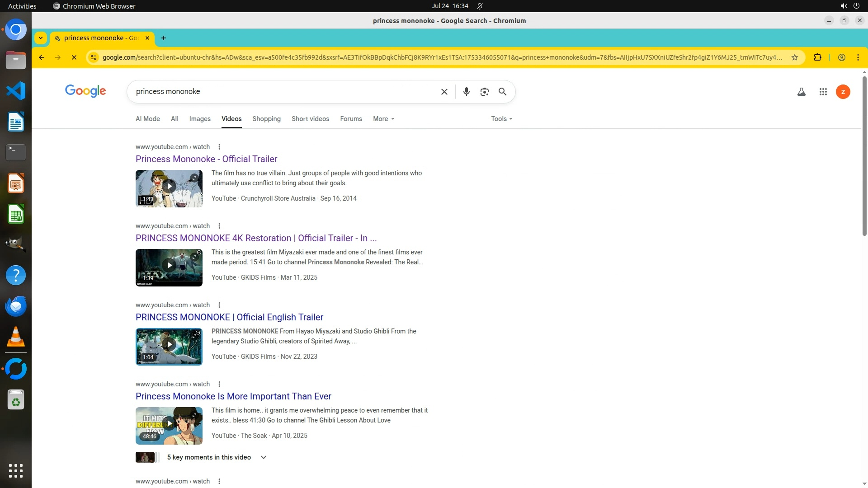Open the Chromium extensions puzzle icon
The image size is (868, 488).
tap(817, 57)
